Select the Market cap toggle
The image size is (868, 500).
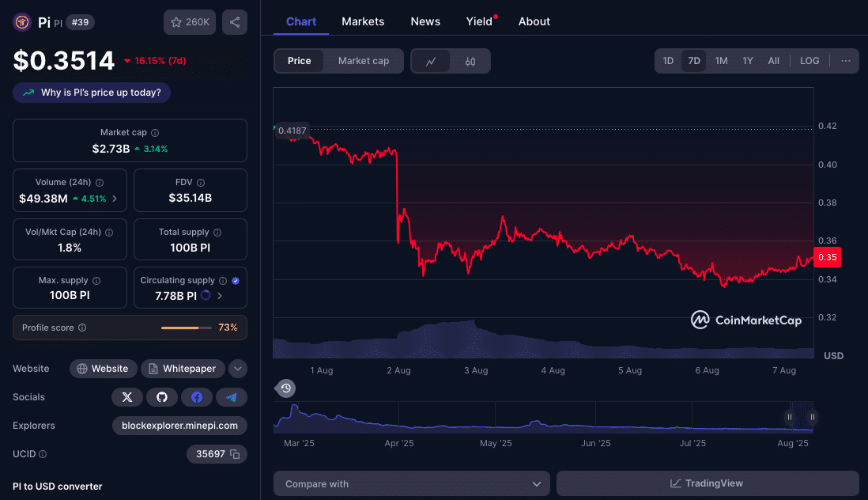click(363, 61)
